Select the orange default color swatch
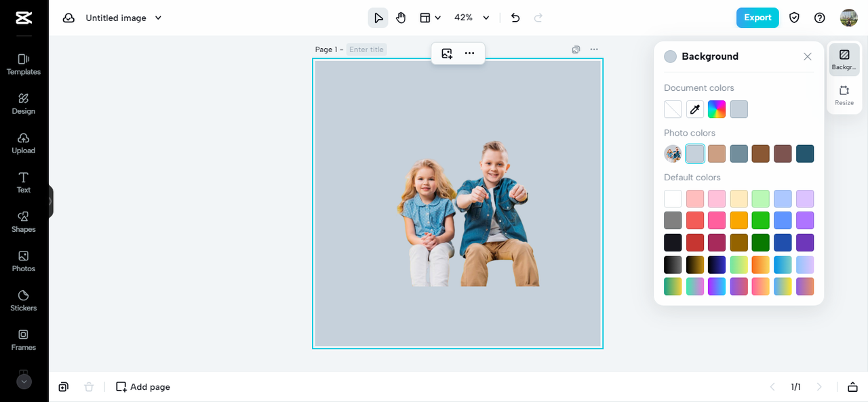This screenshot has height=402, width=868. [x=739, y=220]
